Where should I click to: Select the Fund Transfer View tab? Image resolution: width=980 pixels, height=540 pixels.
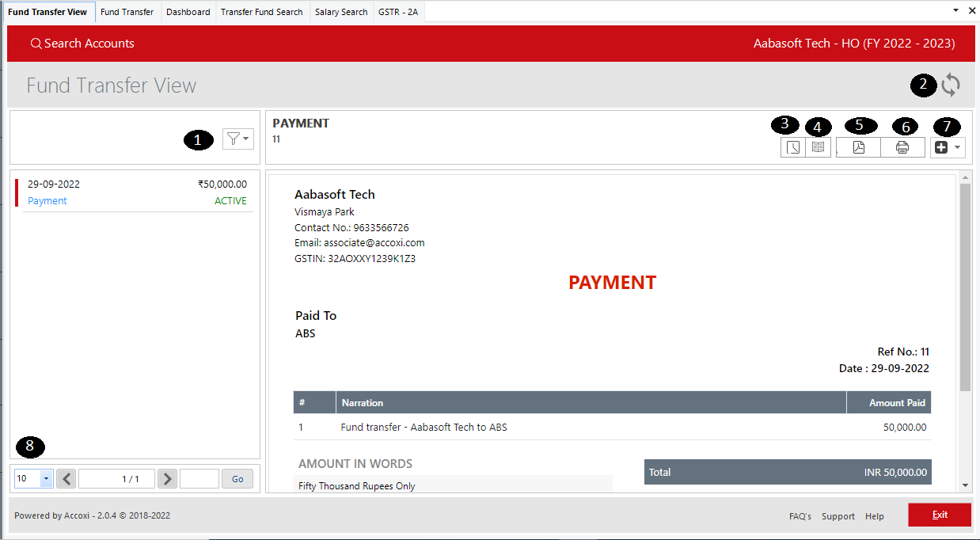pyautogui.click(x=47, y=12)
